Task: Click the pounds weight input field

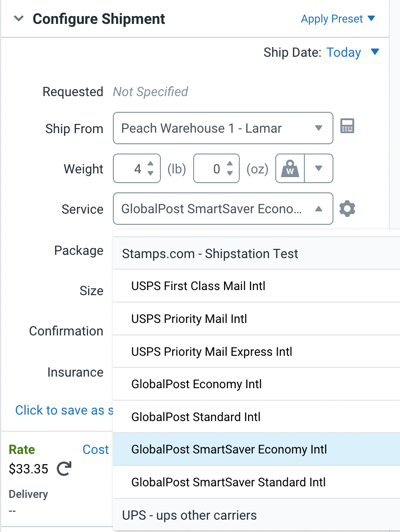Action: click(x=137, y=168)
